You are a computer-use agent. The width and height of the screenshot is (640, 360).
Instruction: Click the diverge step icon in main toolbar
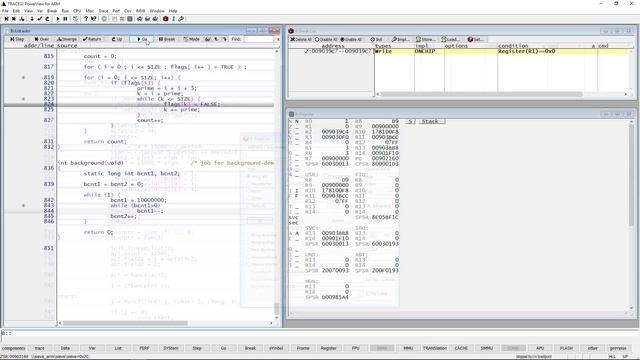point(22,19)
